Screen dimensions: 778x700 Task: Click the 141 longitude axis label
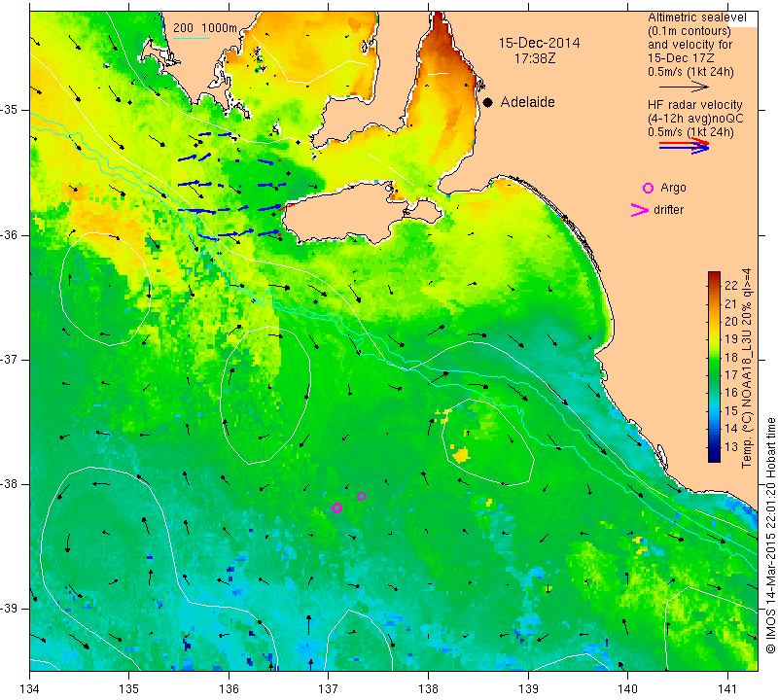pos(727,689)
